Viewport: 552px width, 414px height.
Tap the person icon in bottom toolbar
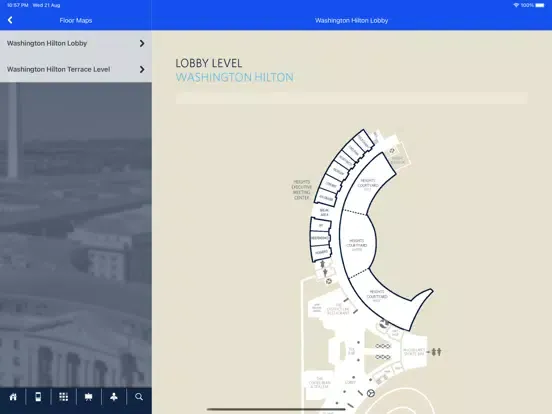(x=114, y=397)
